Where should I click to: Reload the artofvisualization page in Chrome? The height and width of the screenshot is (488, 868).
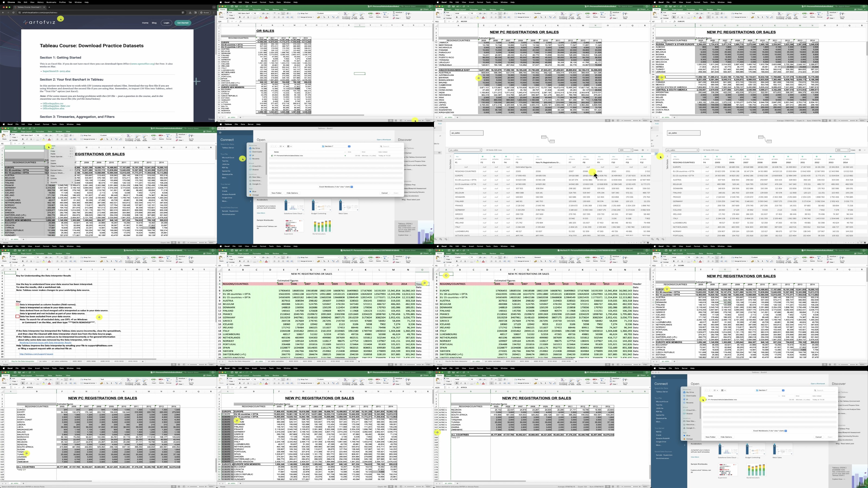tap(14, 12)
